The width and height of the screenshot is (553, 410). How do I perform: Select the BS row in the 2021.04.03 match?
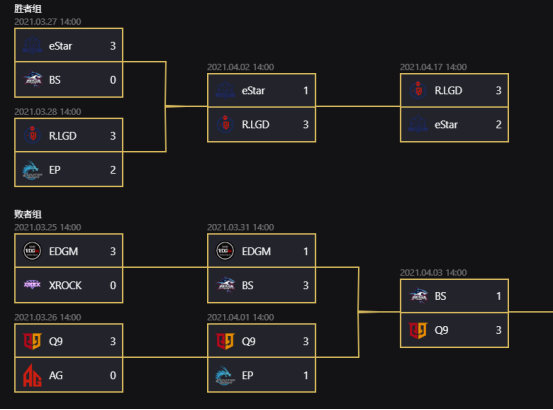(x=454, y=296)
